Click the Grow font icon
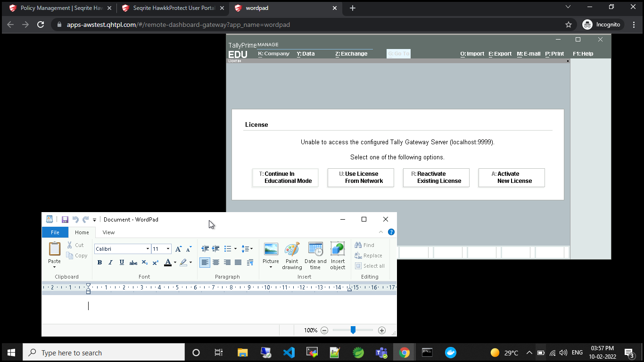 (178, 249)
